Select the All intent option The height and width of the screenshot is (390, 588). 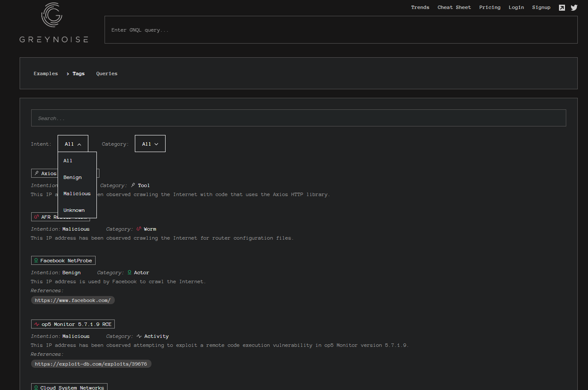67,161
